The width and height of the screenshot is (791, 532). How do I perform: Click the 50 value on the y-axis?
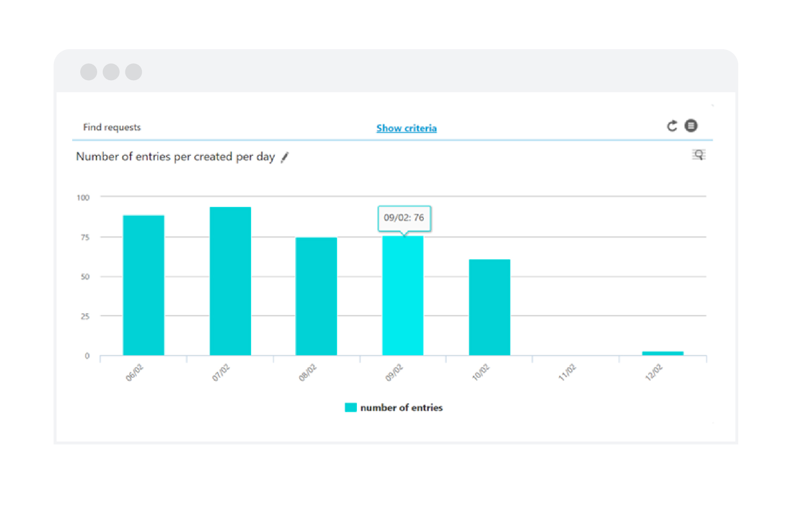click(x=85, y=277)
